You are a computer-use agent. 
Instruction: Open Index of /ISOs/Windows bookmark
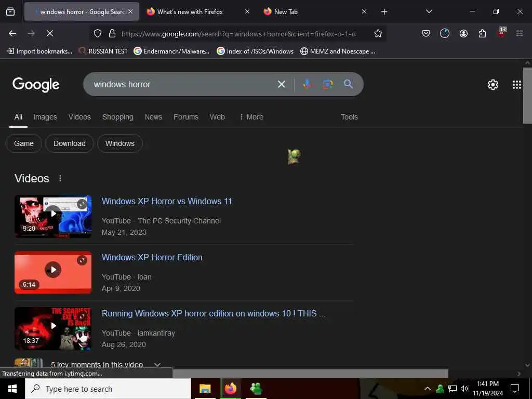coord(255,51)
